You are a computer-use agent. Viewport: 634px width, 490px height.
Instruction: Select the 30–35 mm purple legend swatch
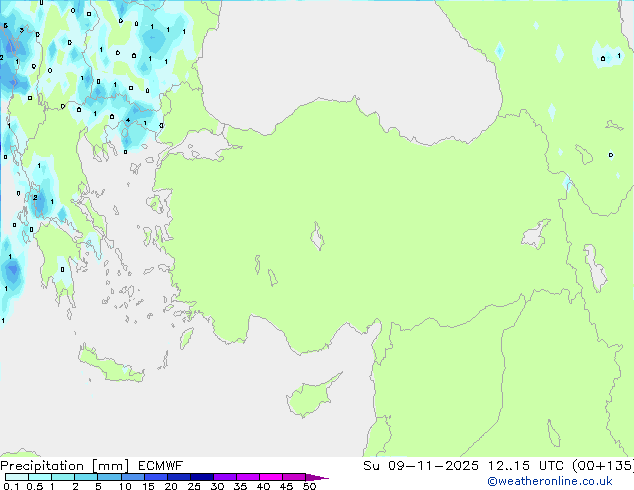225,477
